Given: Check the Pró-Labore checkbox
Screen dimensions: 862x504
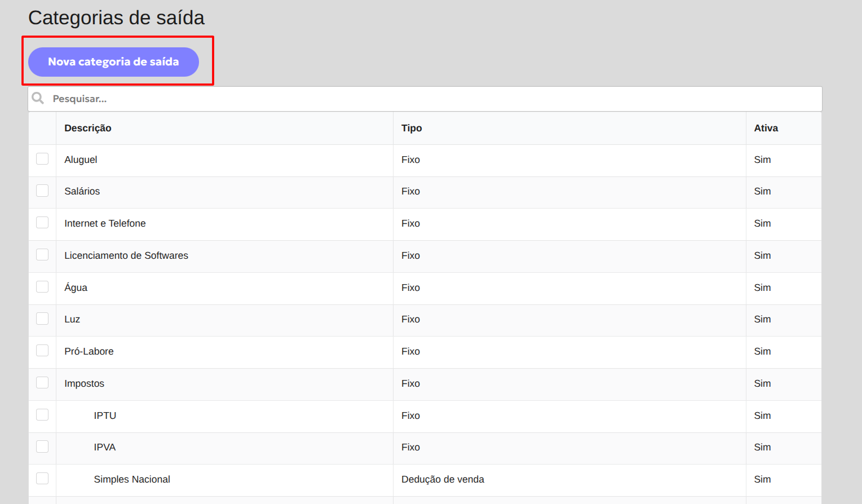Looking at the screenshot, I should (x=42, y=351).
